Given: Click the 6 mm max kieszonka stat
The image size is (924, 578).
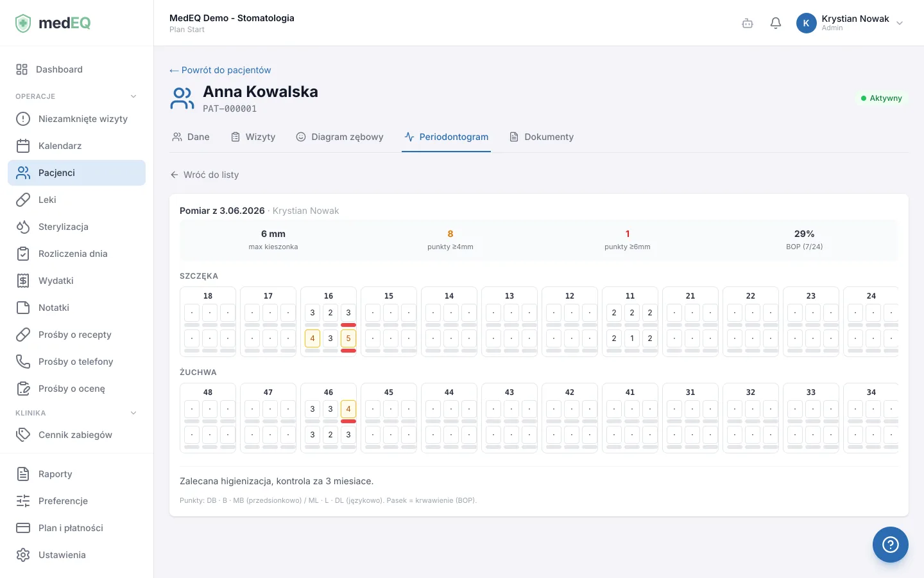Looking at the screenshot, I should 273,240.
